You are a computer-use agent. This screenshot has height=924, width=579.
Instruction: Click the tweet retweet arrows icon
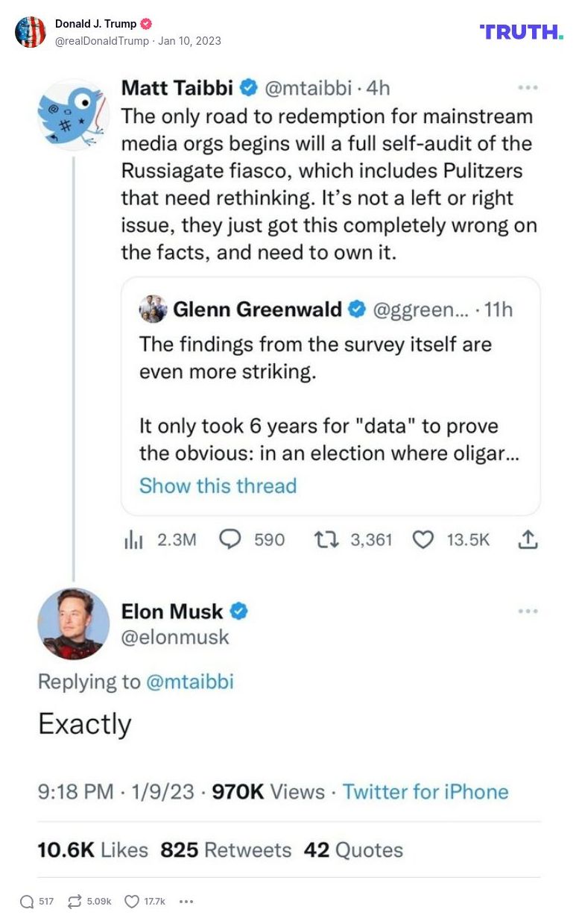tap(325, 539)
